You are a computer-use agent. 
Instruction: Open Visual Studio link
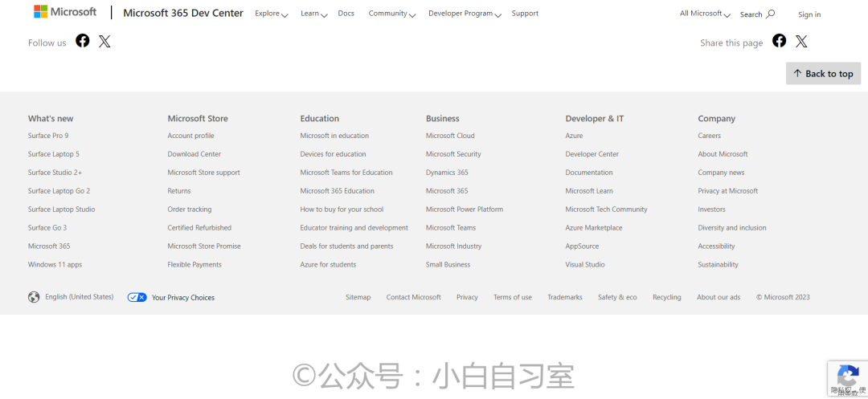[x=585, y=265]
